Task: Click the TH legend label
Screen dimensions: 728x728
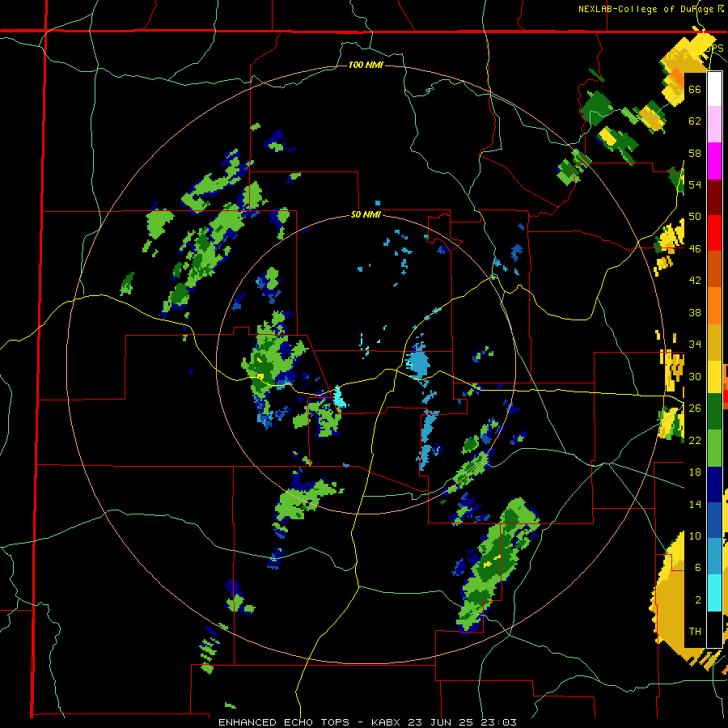Action: pyautogui.click(x=695, y=632)
